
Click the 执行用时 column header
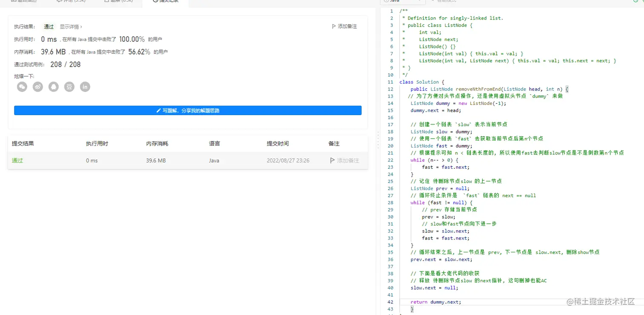point(97,144)
